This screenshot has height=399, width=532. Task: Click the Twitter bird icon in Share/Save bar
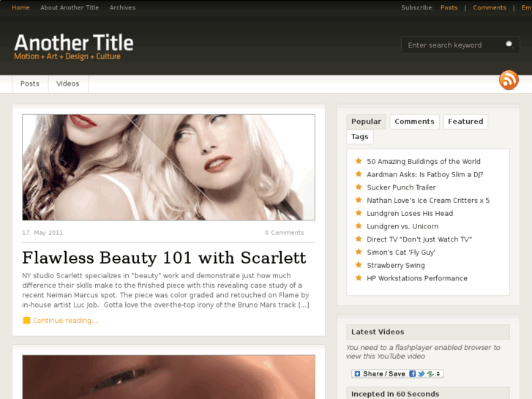(421, 373)
